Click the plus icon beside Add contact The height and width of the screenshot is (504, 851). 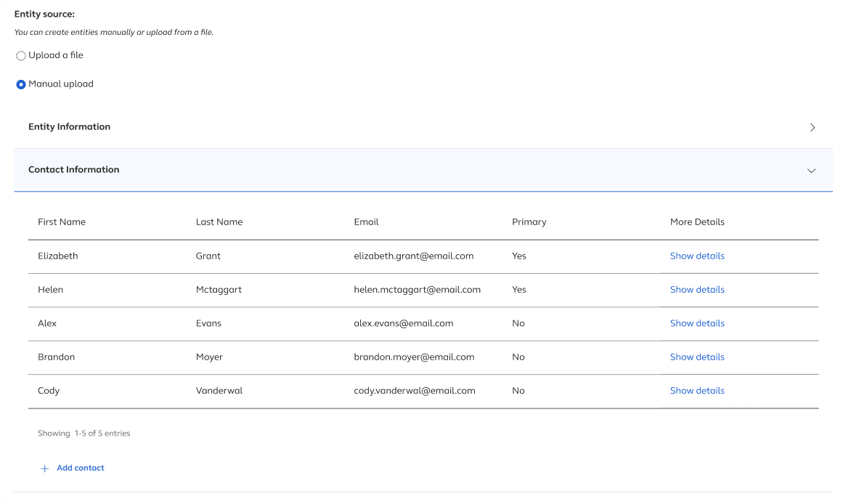45,468
